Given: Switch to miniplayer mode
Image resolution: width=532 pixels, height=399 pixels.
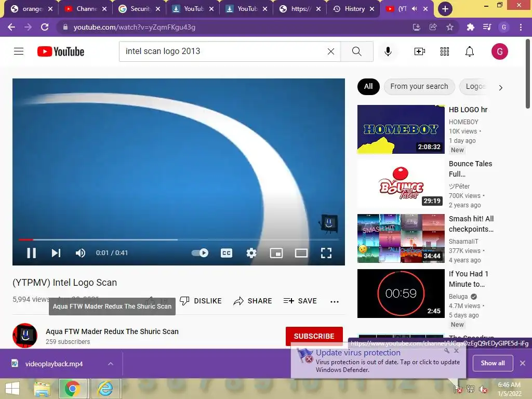Looking at the screenshot, I should coord(276,253).
